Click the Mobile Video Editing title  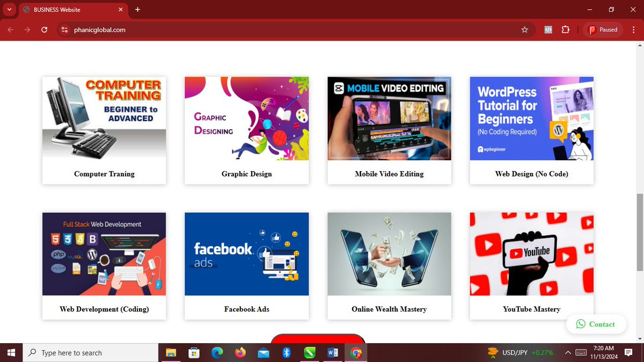point(389,174)
